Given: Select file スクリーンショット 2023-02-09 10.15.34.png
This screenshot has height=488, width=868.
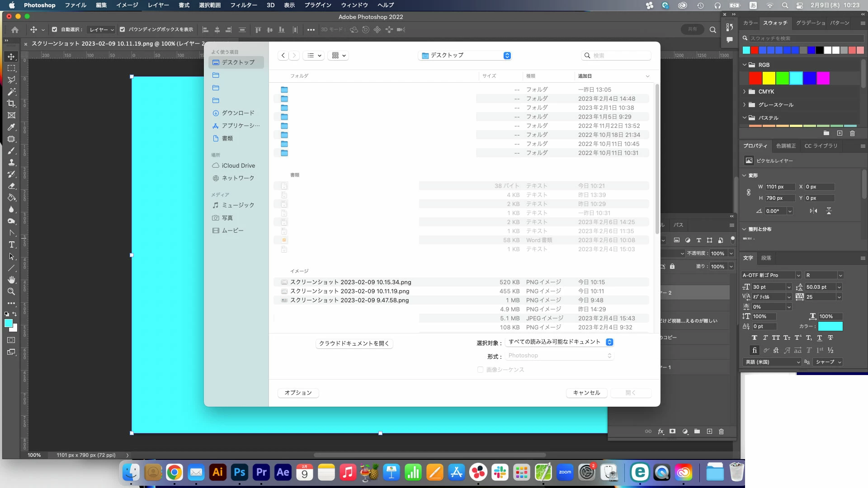Looking at the screenshot, I should pyautogui.click(x=350, y=282).
